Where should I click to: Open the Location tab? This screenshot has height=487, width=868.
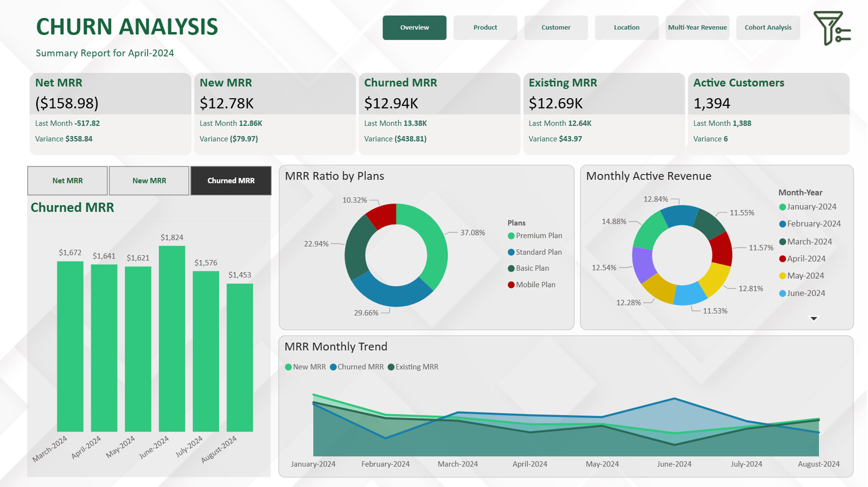point(627,28)
